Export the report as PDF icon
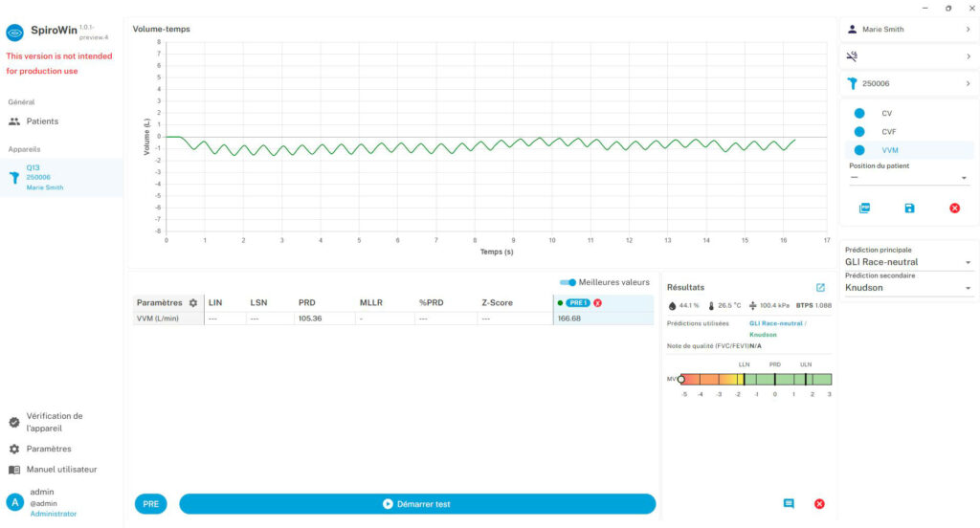 pyautogui.click(x=864, y=209)
